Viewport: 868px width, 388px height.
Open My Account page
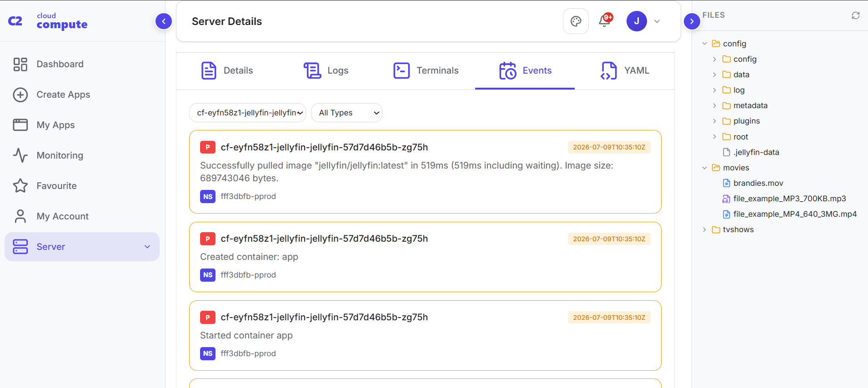click(x=82, y=216)
